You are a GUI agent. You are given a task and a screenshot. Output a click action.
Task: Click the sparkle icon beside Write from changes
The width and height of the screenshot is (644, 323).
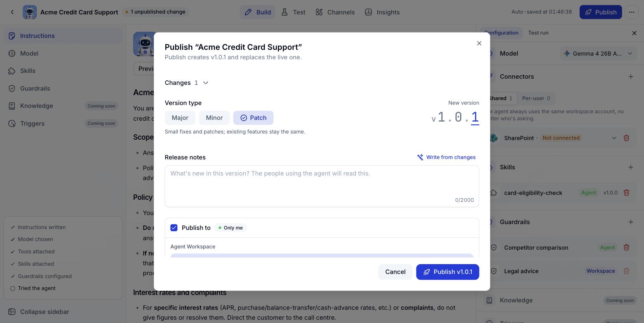[x=420, y=157]
